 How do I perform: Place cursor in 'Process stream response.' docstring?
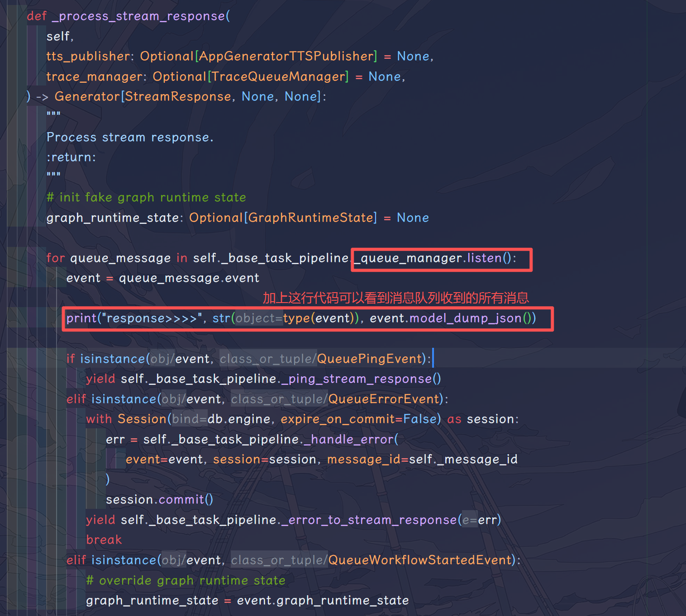click(129, 137)
